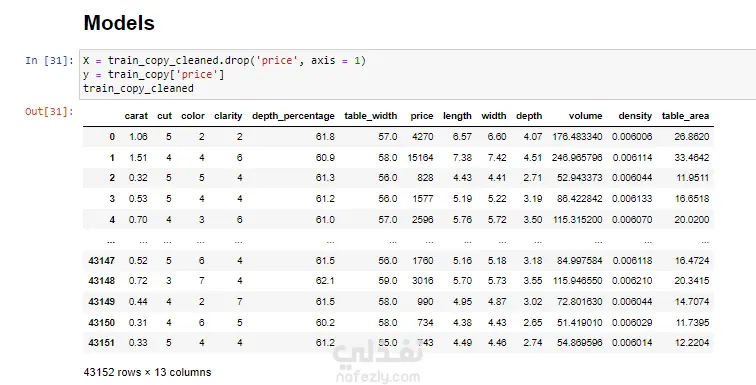Image resolution: width=756 pixels, height=385 pixels.
Task: Click row index 43151
Action: pos(102,343)
